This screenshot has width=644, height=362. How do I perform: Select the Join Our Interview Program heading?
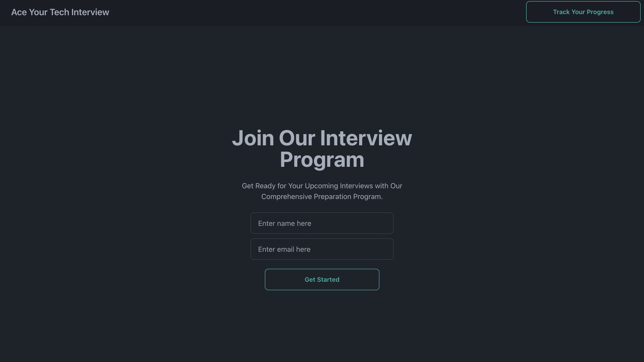[x=322, y=149]
